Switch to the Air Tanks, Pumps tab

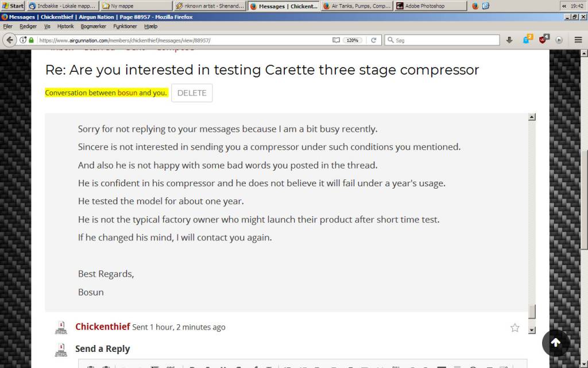coord(357,6)
